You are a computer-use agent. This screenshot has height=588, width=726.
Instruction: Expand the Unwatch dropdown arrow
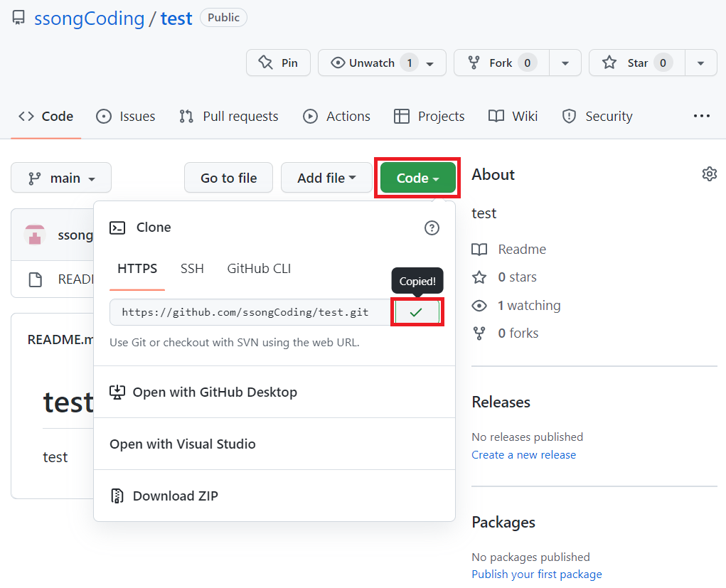click(x=430, y=63)
